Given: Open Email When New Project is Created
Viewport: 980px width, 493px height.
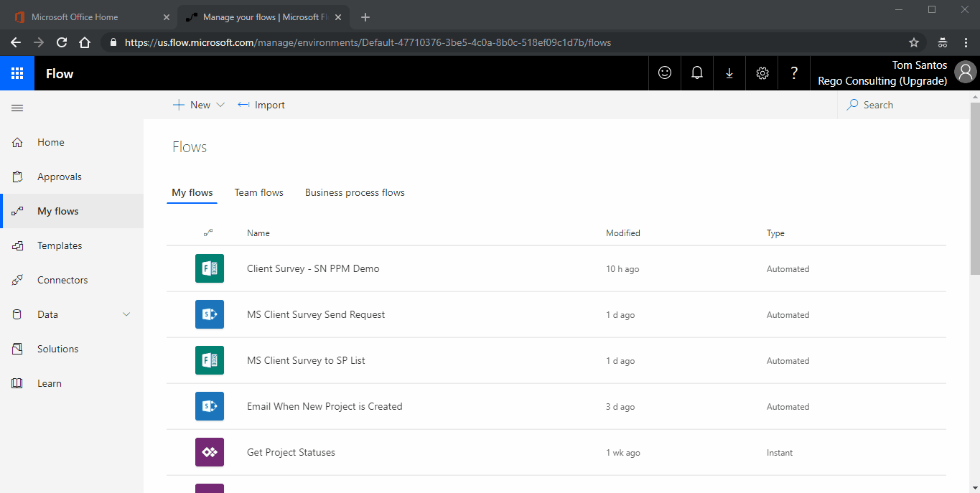Looking at the screenshot, I should point(325,406).
